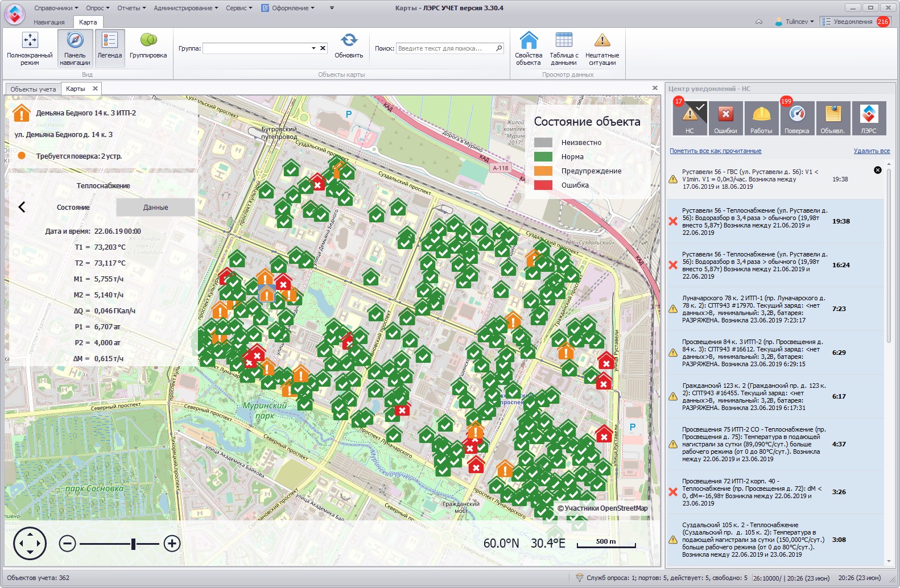Click the gray Неизвестно legend swatch
Viewport: 900px width, 588px height.
click(x=543, y=143)
